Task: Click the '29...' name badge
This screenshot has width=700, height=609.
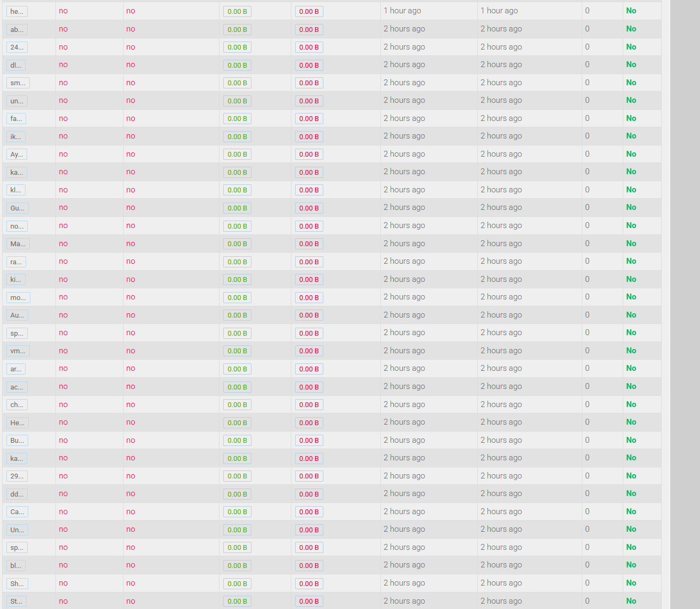Action: [17, 476]
